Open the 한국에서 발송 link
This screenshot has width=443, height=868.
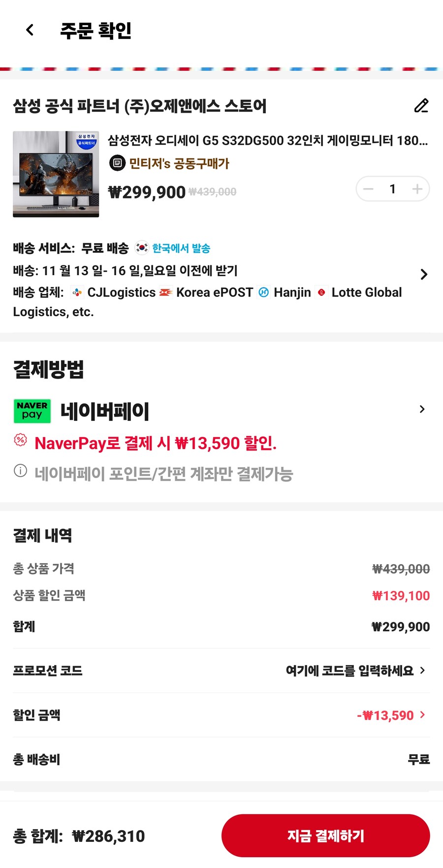click(180, 248)
